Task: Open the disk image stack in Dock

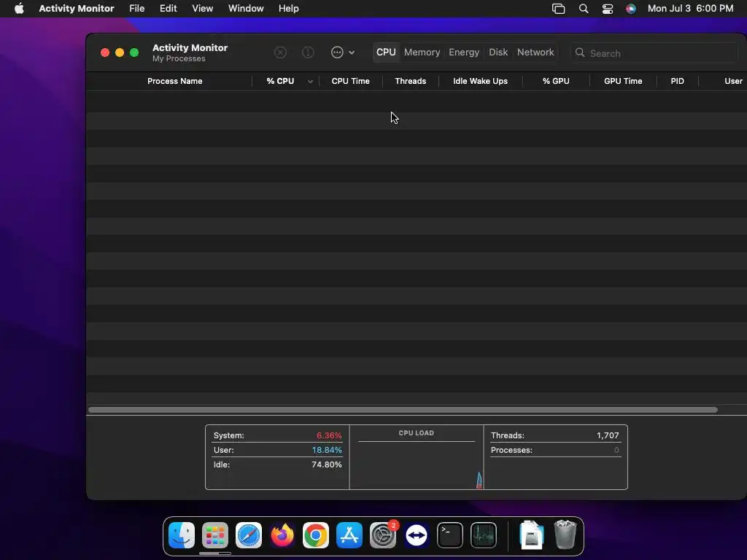Action: 532,535
